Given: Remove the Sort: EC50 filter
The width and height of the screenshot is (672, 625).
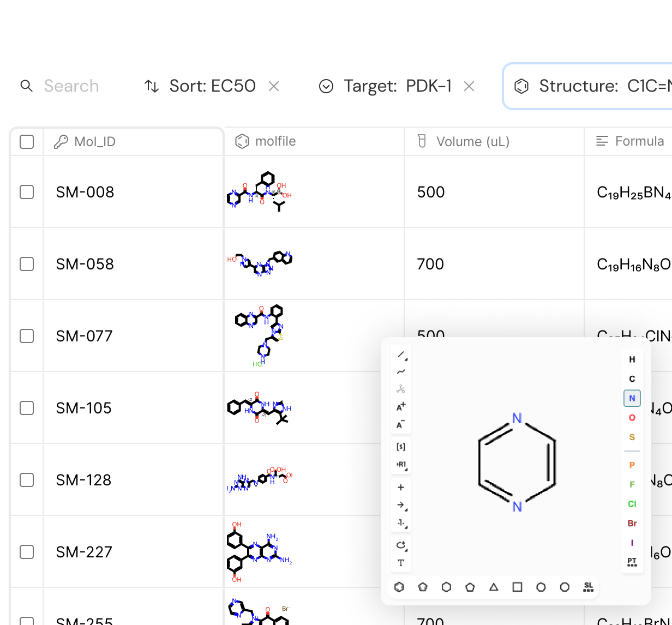Looking at the screenshot, I should pyautogui.click(x=274, y=86).
